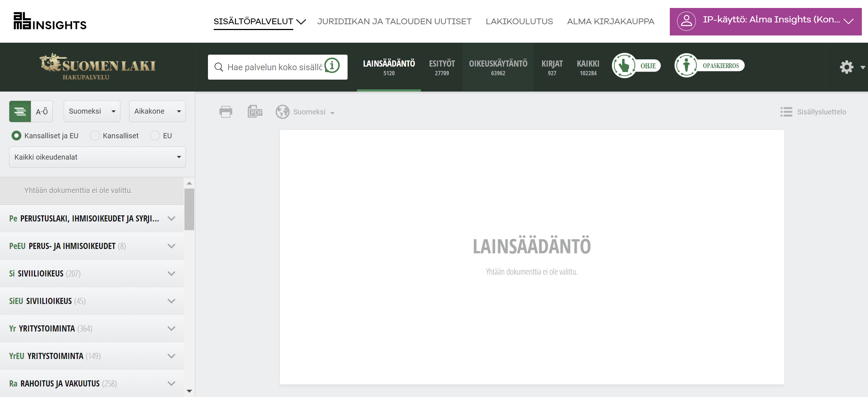
Task: Open the settings gear menu
Action: 847,67
